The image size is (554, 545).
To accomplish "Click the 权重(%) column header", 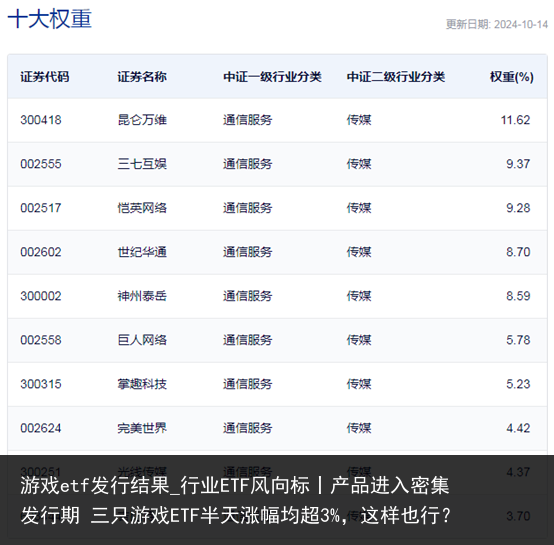I will (x=512, y=77).
